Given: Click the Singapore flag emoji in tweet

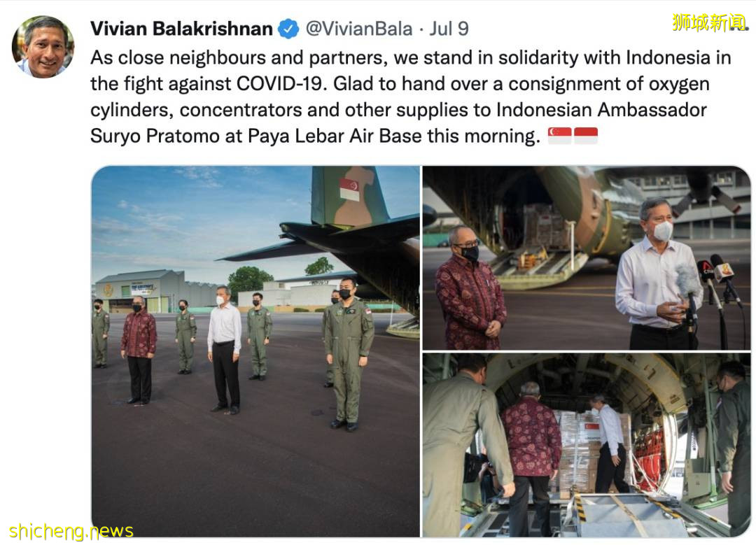Looking at the screenshot, I should coord(560,136).
